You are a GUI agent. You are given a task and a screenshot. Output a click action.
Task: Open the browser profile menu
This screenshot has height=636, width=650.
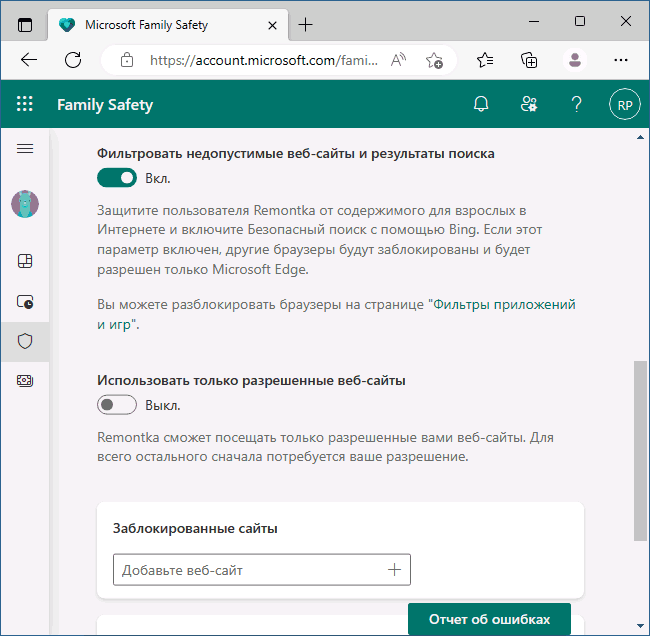pos(575,61)
